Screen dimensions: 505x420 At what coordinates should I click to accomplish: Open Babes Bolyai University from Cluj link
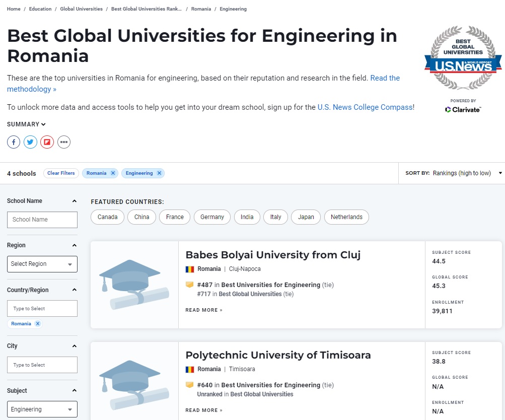[273, 255]
